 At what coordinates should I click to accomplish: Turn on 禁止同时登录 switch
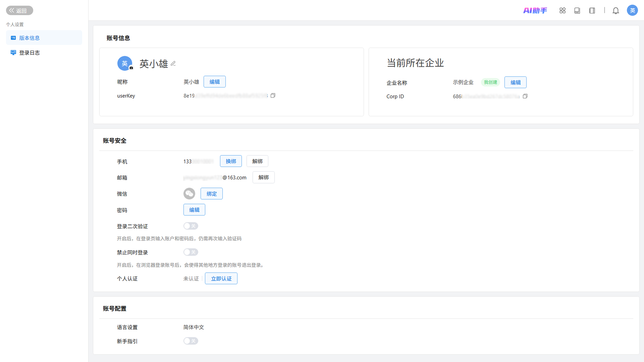tap(191, 252)
